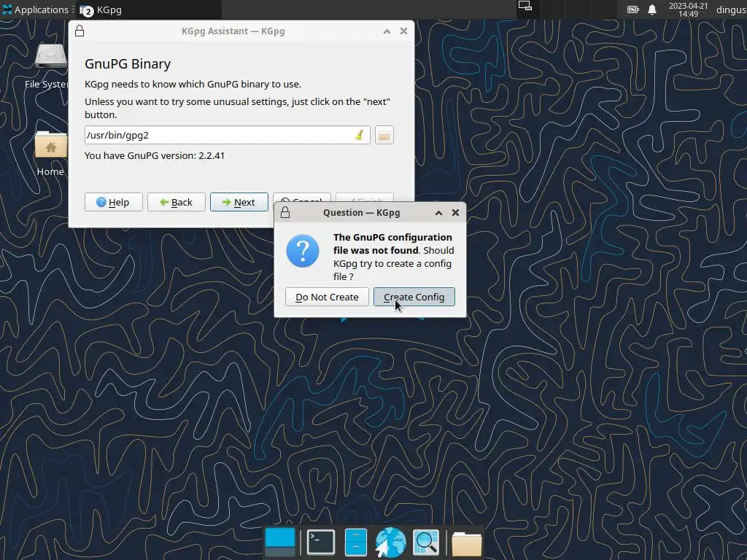
Task: Launch Terminal from the dock
Action: coord(321,542)
